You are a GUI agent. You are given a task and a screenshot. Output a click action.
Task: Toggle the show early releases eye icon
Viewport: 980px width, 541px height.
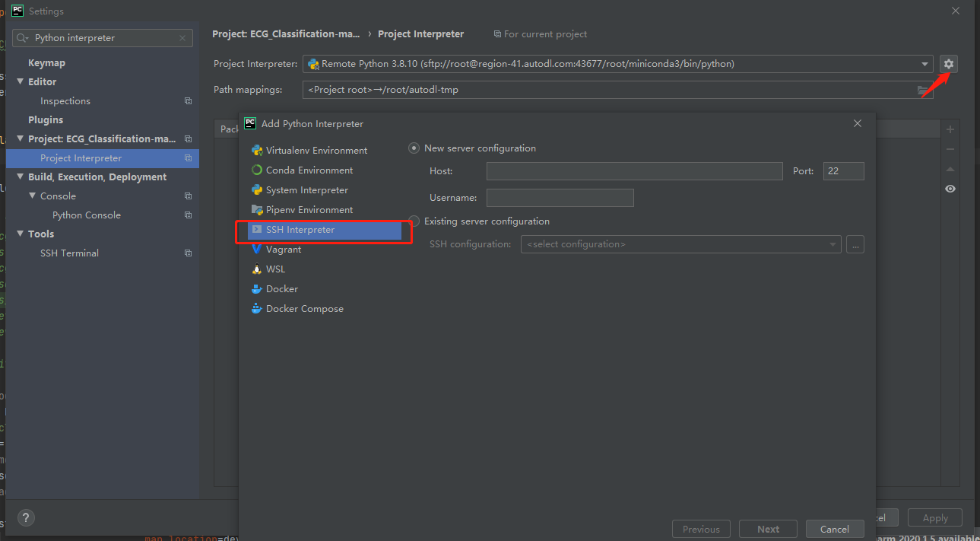pyautogui.click(x=950, y=189)
